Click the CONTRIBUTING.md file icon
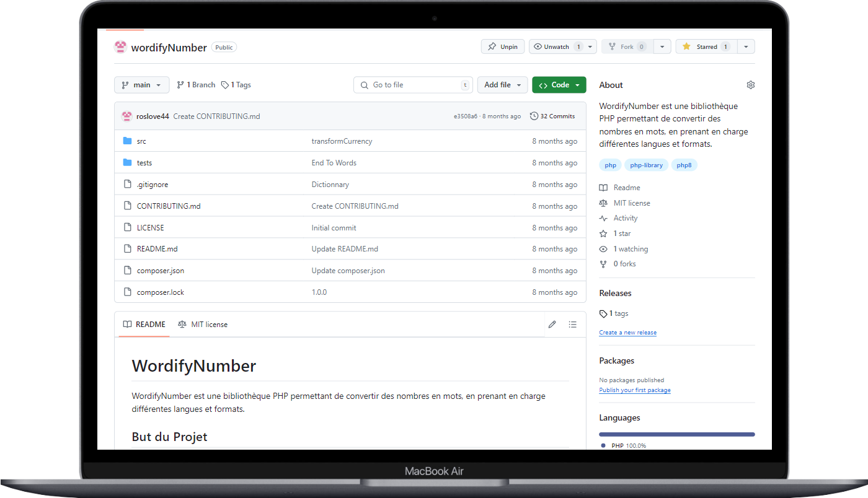 click(127, 206)
